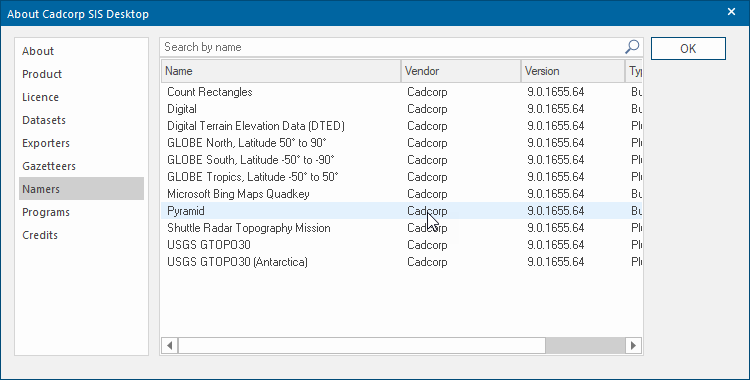Click the horizontal scrollbar thumb
The height and width of the screenshot is (380, 750).
point(362,345)
